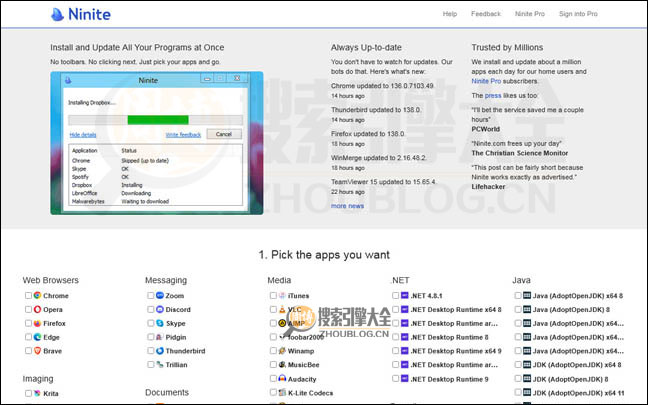Click Write feedback in installer screenshot
This screenshot has width=648, height=405.
click(183, 135)
